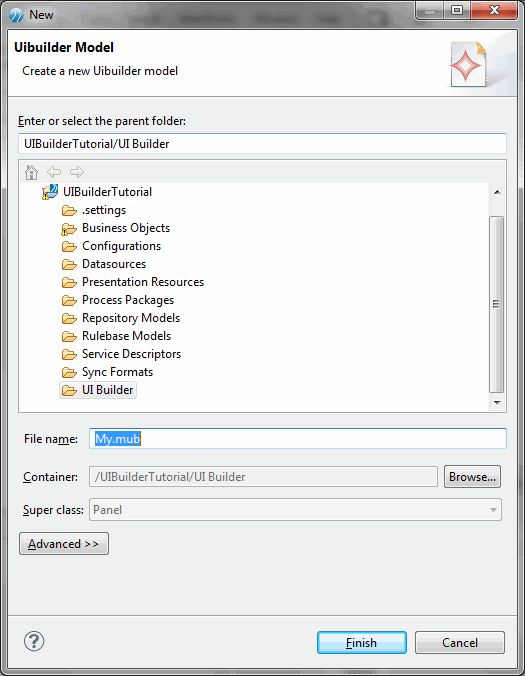
Task: Select Rulebase Models in the tree
Action: [126, 336]
